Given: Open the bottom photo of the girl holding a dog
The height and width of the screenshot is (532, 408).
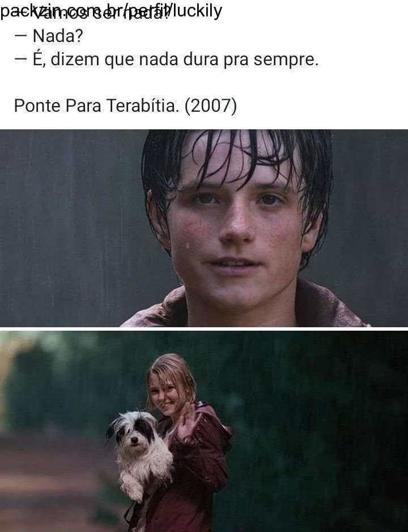Looking at the screenshot, I should point(204,431).
